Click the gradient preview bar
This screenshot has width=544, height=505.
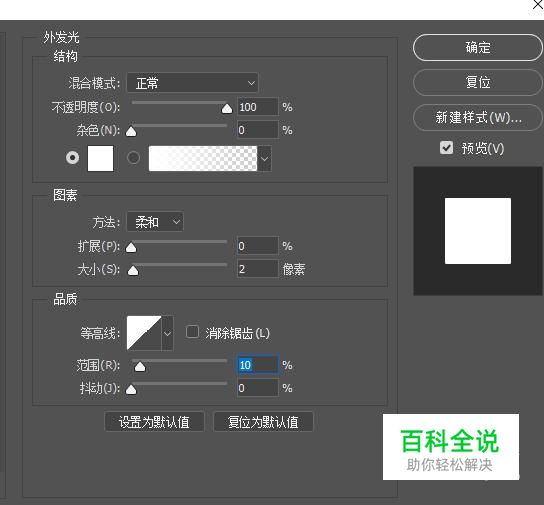point(203,159)
